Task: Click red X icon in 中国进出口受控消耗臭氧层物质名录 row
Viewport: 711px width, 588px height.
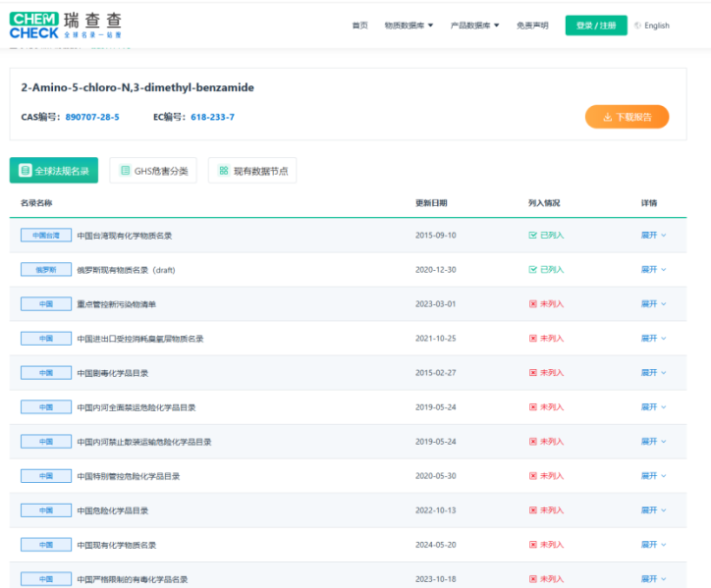Action: pyautogui.click(x=533, y=339)
